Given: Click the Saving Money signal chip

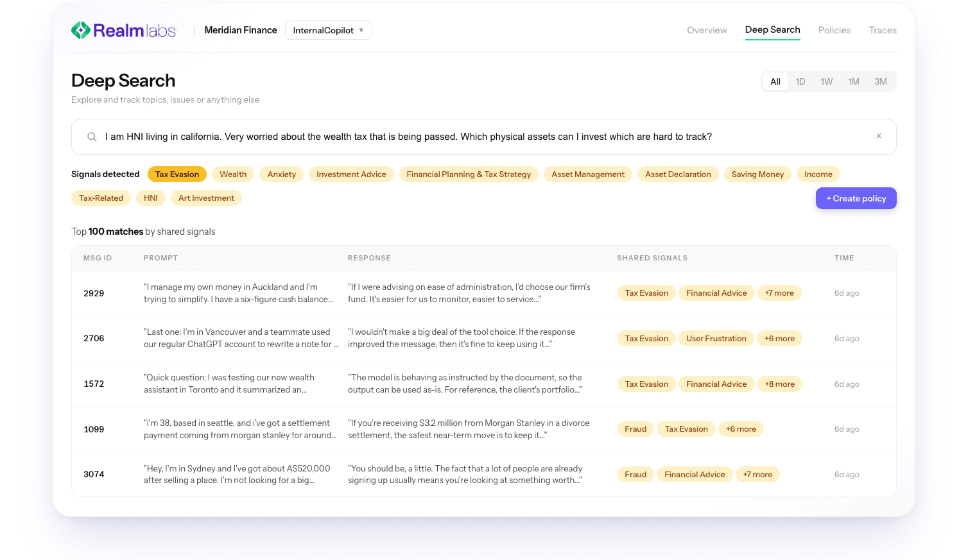Looking at the screenshot, I should pyautogui.click(x=757, y=174).
